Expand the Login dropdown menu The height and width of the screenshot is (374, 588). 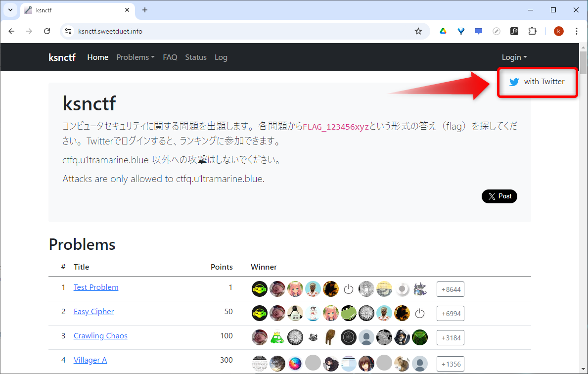514,57
